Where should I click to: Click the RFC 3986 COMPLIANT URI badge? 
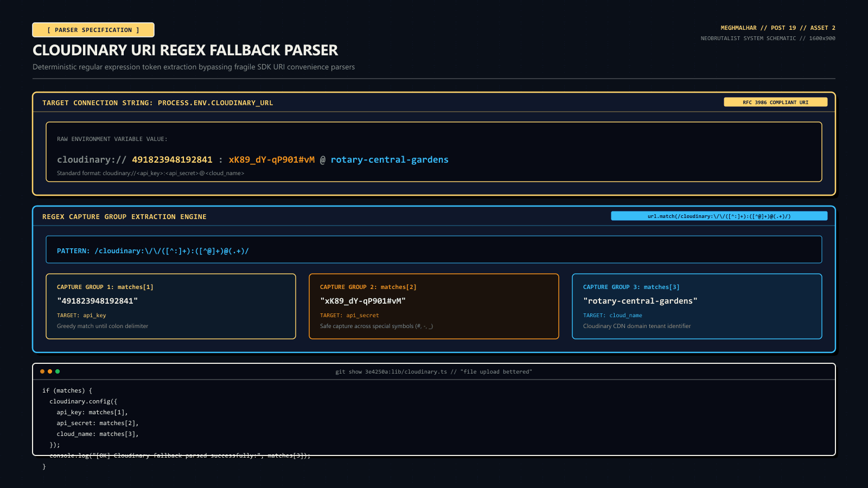[x=775, y=102]
